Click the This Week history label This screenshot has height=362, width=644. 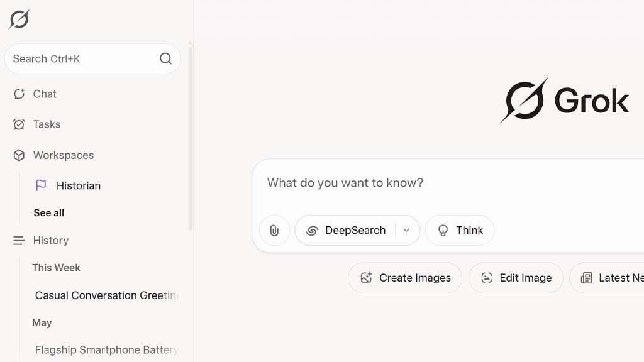pos(56,268)
